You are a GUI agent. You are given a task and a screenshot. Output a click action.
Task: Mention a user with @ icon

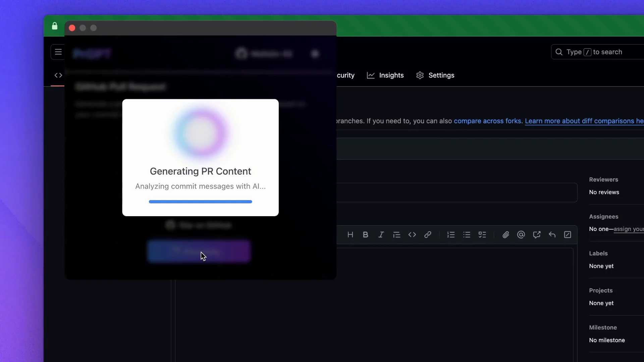pos(521,235)
